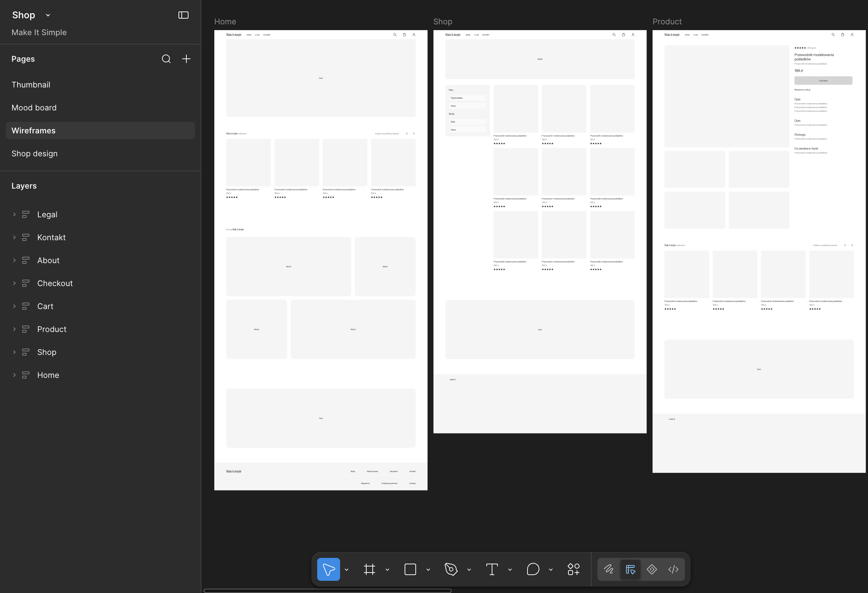Expand the Home layer
Image resolution: width=868 pixels, height=593 pixels.
pyautogui.click(x=14, y=375)
